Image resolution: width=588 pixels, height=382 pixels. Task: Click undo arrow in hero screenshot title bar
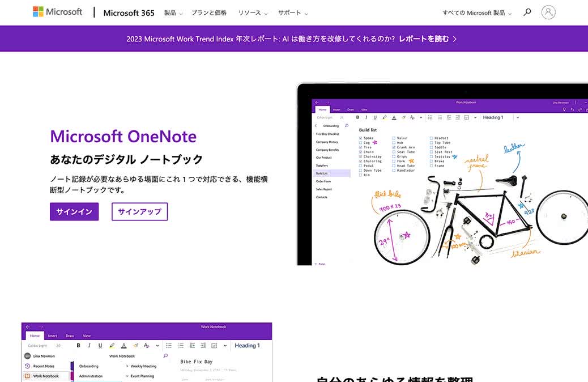[572, 109]
